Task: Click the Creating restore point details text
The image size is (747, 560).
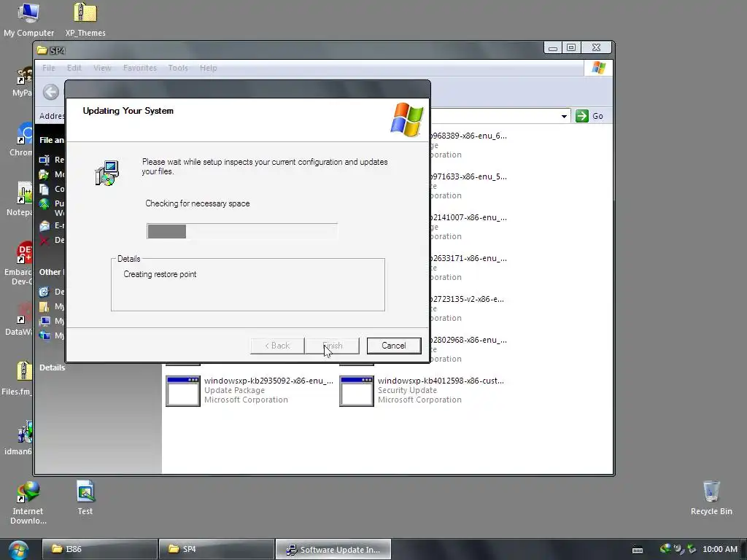Action: pyautogui.click(x=160, y=274)
